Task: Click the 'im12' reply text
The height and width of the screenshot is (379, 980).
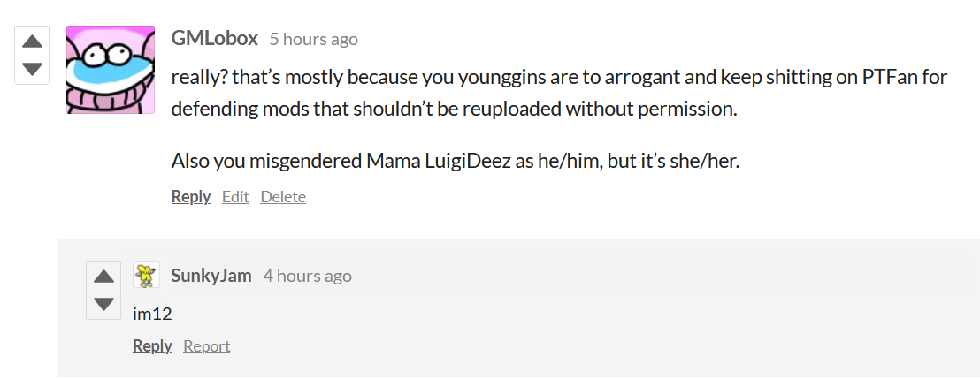Action: 151,314
